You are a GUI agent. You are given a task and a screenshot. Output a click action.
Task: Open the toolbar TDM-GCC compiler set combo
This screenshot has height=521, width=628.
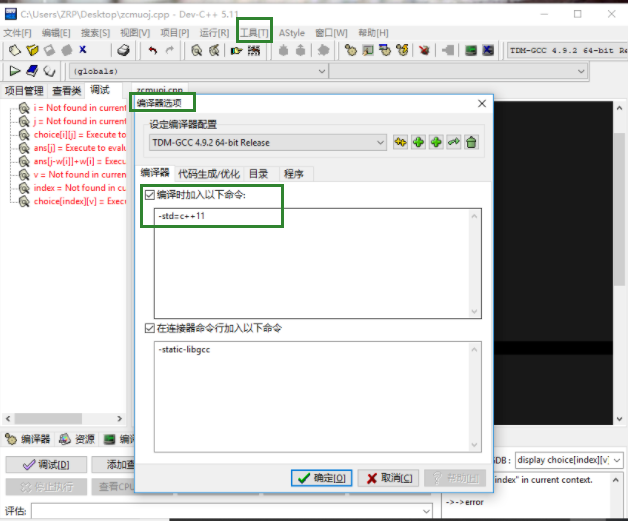point(567,50)
